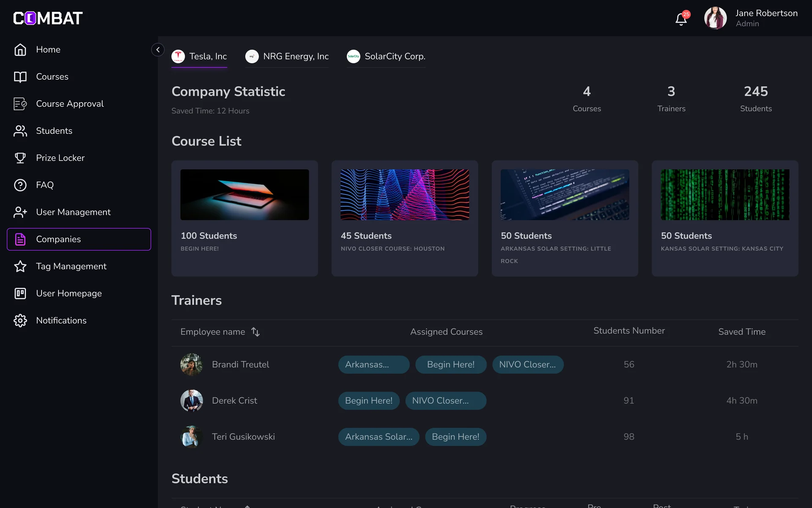This screenshot has height=508, width=812.
Task: Click Jane Robertson's profile avatar
Action: 715,18
